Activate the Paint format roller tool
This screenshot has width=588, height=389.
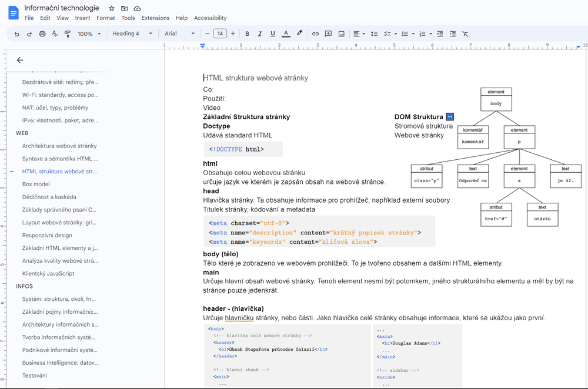tap(67, 34)
